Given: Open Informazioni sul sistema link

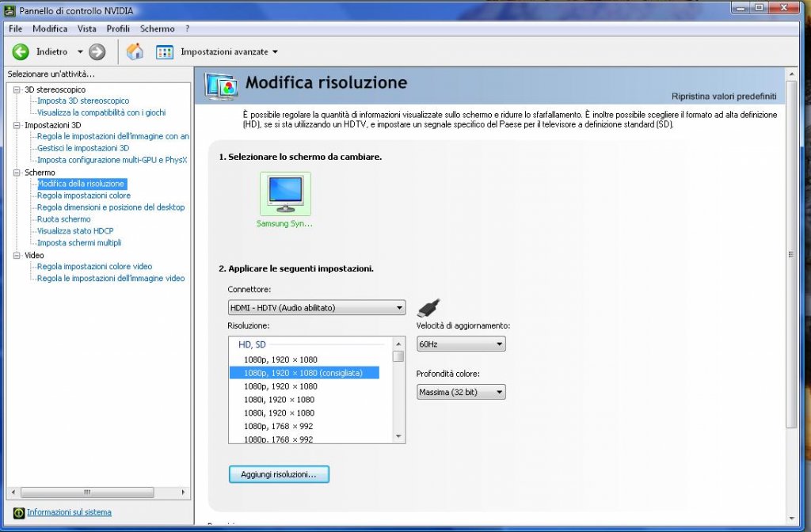Looking at the screenshot, I should pos(70,512).
